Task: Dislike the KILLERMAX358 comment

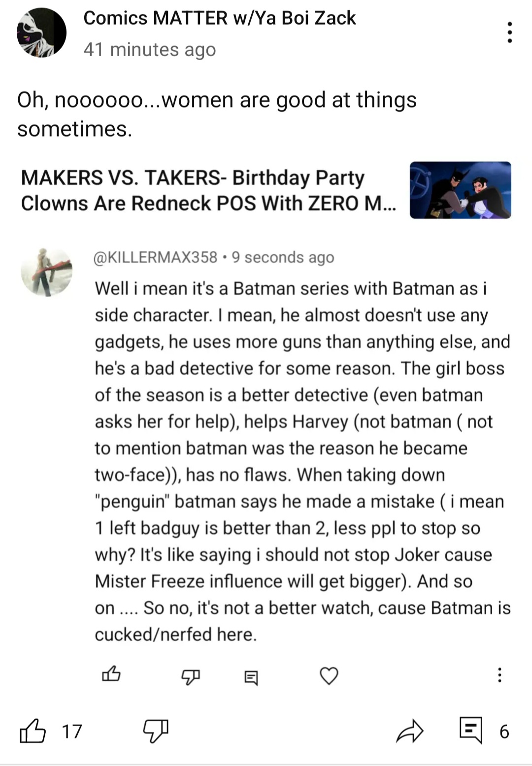Action: point(191,676)
